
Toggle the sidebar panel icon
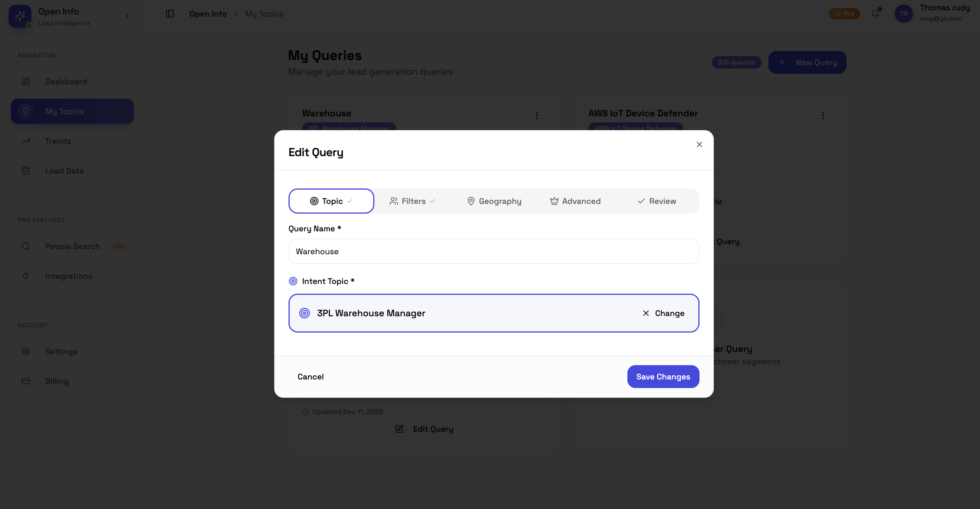[170, 14]
